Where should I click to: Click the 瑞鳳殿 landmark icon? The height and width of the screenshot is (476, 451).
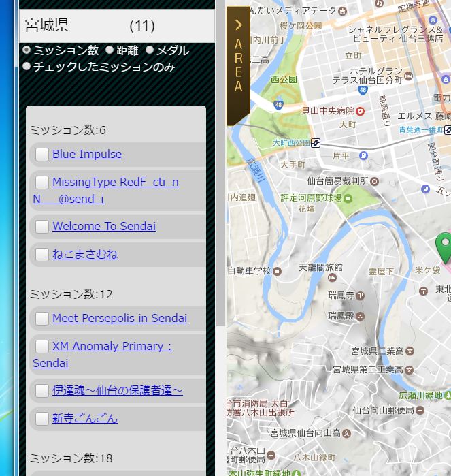click(x=360, y=317)
